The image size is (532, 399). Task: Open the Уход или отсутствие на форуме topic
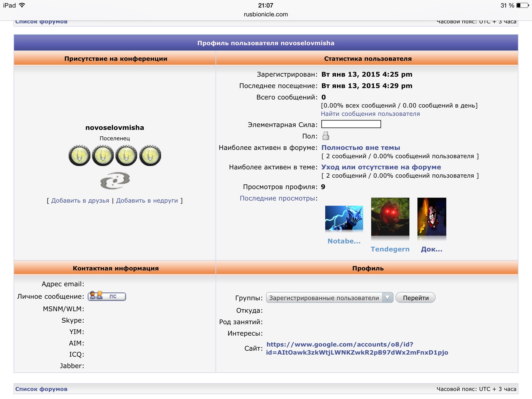tap(381, 167)
